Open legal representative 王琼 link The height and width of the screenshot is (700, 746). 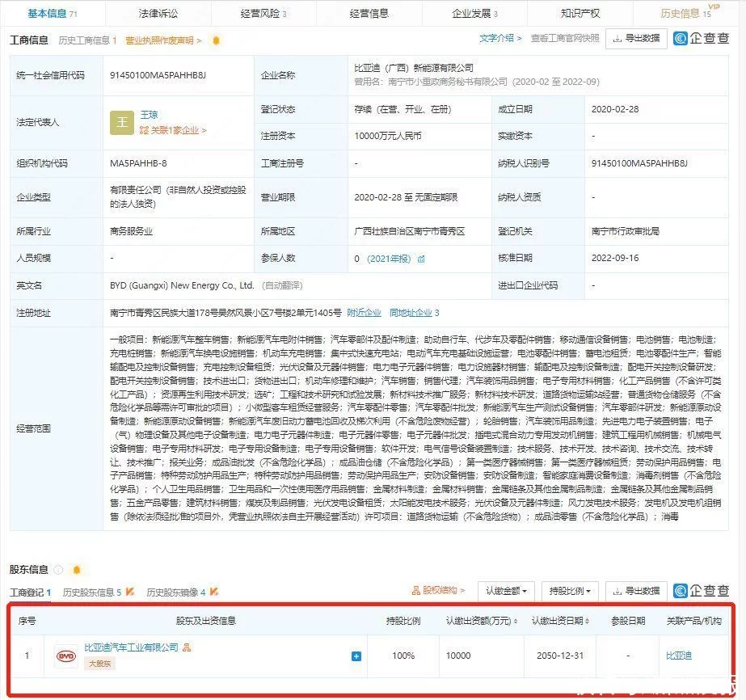(149, 115)
